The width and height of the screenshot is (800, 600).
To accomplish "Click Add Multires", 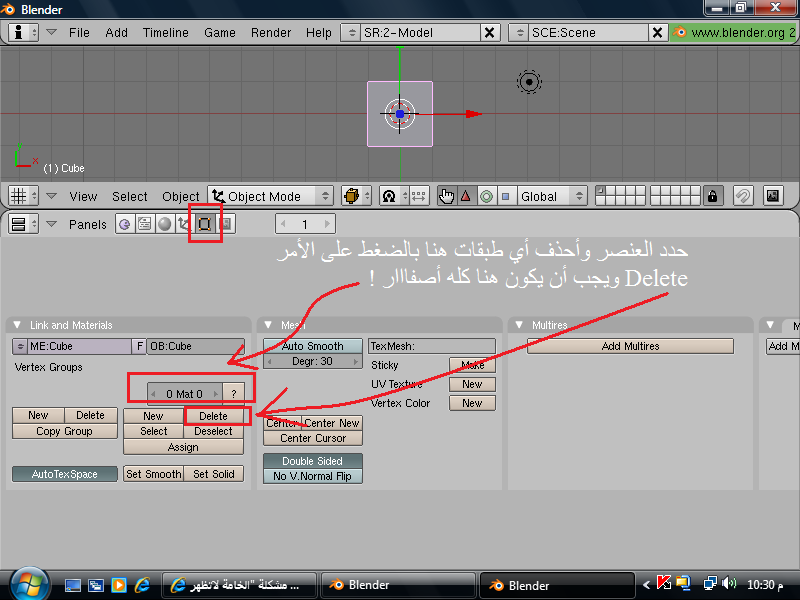I will (x=631, y=346).
